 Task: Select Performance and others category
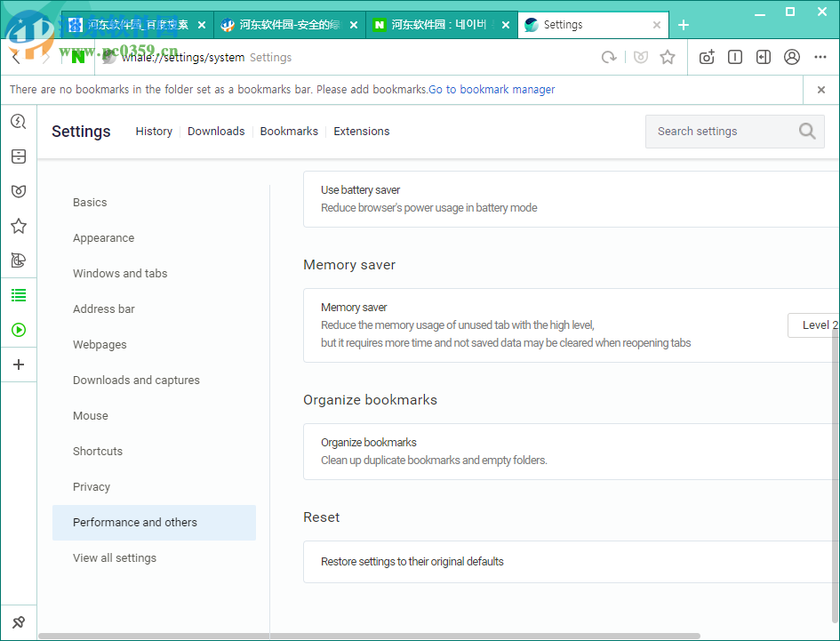point(155,523)
